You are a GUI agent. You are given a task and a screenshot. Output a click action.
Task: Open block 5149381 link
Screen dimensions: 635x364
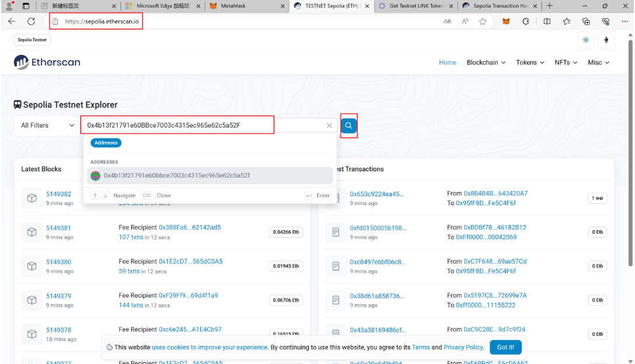[x=58, y=228]
